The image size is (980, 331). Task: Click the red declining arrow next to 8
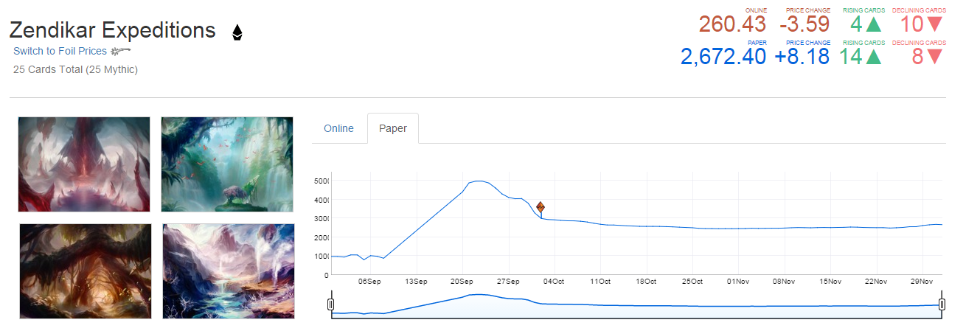point(935,57)
